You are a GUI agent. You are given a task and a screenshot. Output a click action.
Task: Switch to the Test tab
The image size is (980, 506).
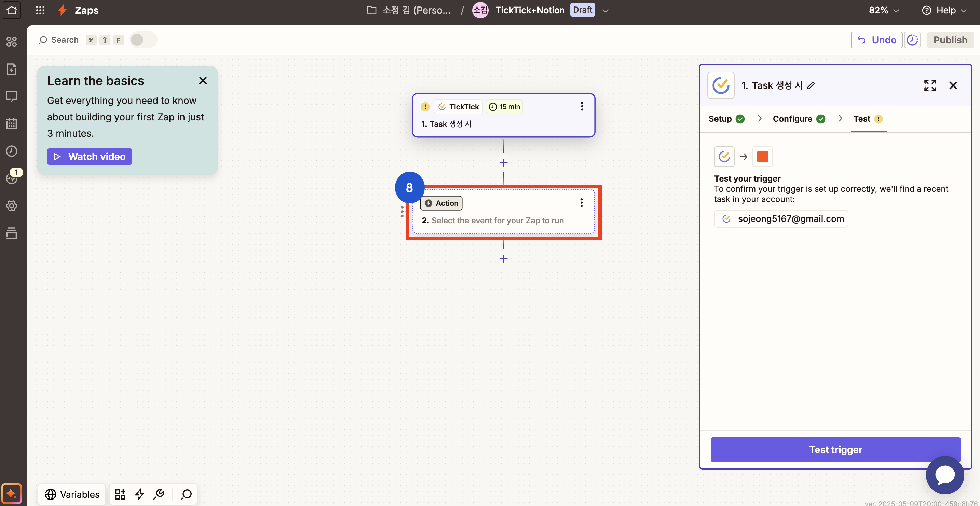(x=868, y=119)
